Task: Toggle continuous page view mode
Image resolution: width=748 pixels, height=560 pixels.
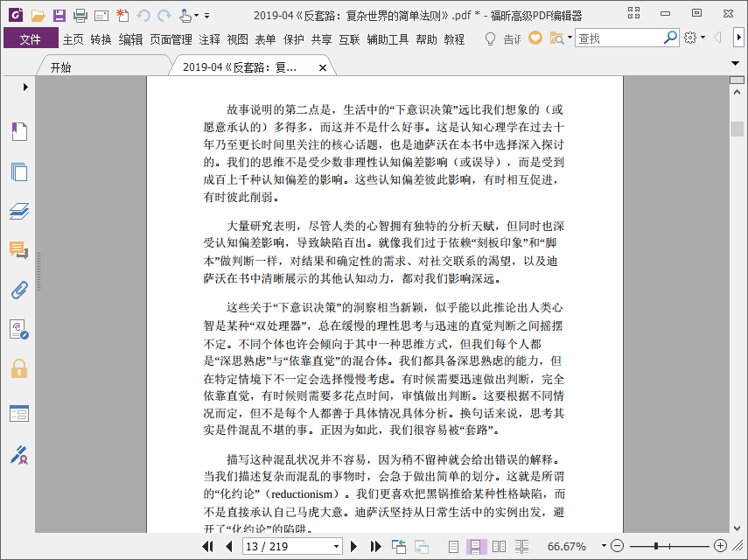Action: click(x=476, y=547)
